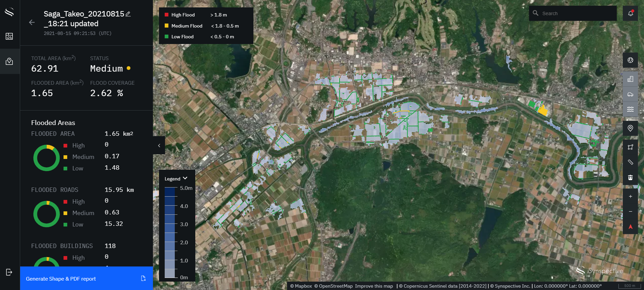This screenshot has width=644, height=290.
Task: Toggle the flooded roads car layer
Action: click(x=630, y=94)
